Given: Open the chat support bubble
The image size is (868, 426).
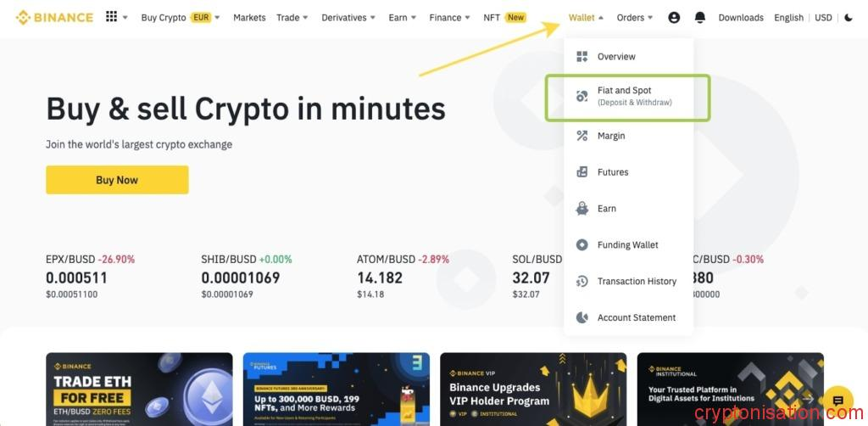Looking at the screenshot, I should tap(837, 401).
